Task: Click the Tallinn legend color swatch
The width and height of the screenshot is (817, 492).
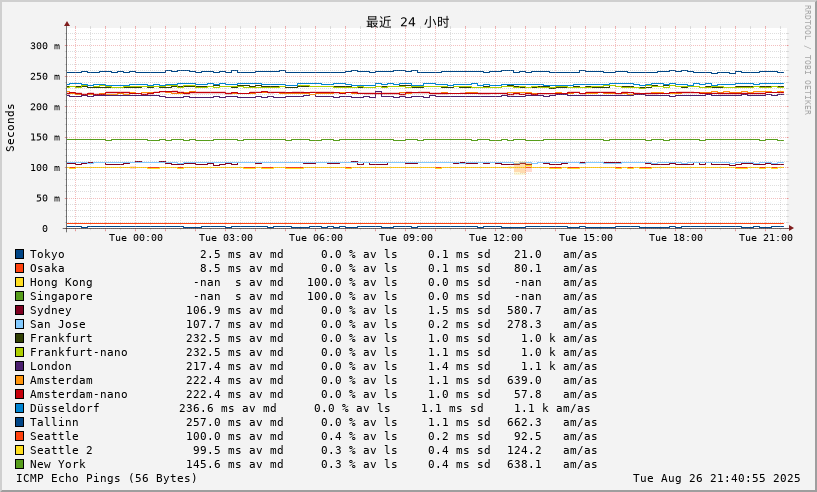Action: [19, 423]
